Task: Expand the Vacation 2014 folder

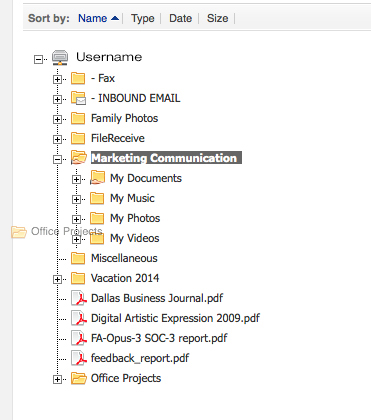Action: coord(57,279)
